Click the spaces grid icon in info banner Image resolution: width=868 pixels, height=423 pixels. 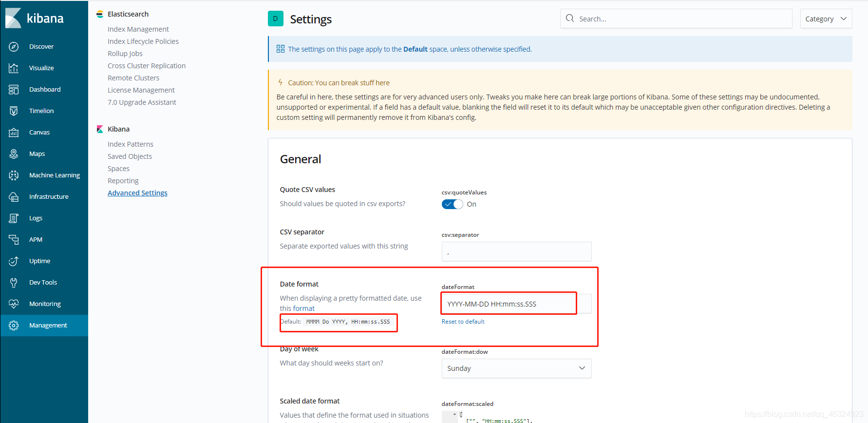pos(281,49)
